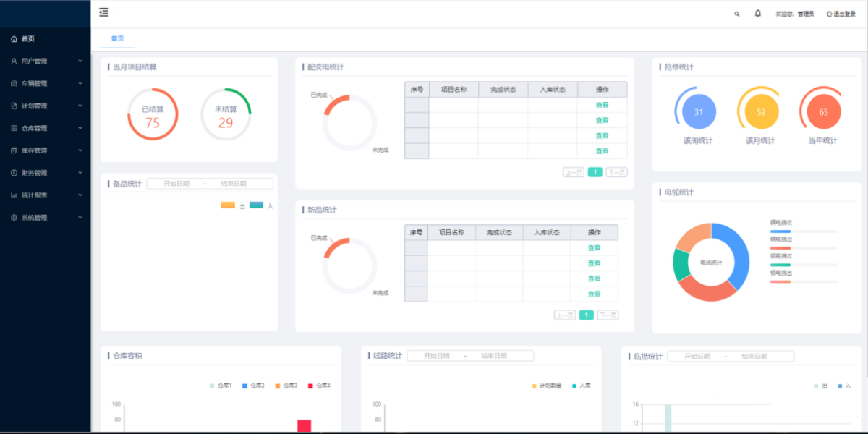Open 首页 in the sidebar menu
Viewport: 868px width, 434px height.
(x=46, y=39)
